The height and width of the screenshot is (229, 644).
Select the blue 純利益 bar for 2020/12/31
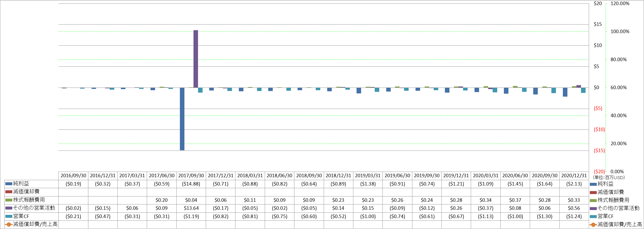[565, 92]
